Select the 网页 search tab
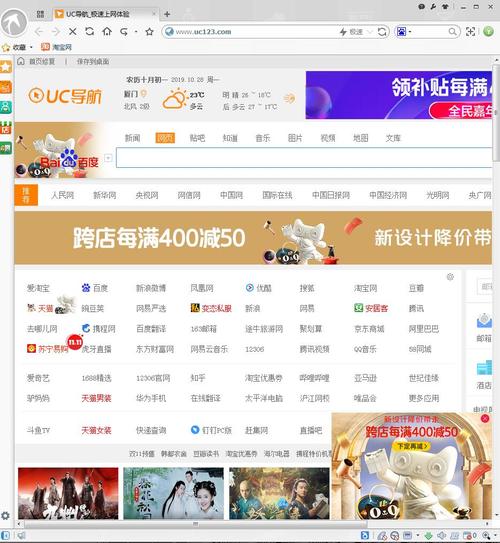 165,138
